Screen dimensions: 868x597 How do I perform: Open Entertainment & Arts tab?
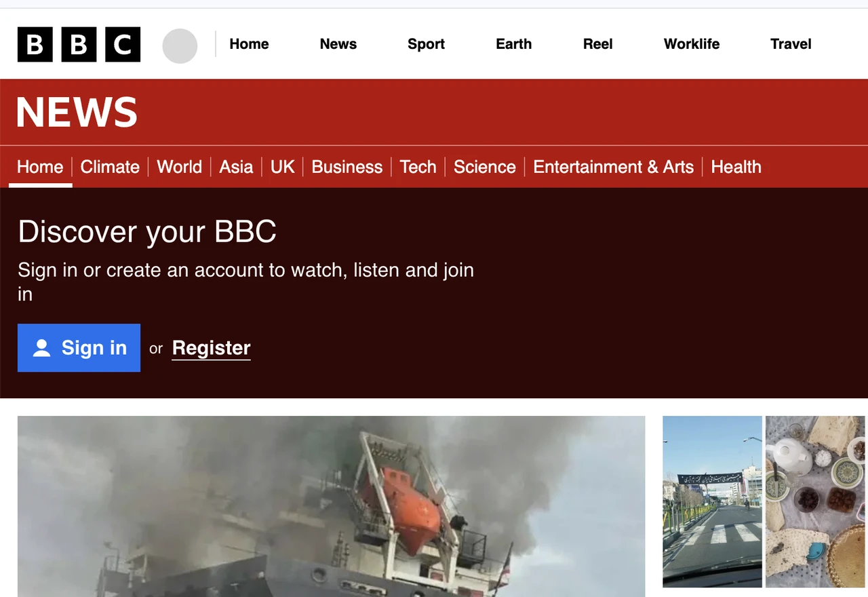(613, 167)
